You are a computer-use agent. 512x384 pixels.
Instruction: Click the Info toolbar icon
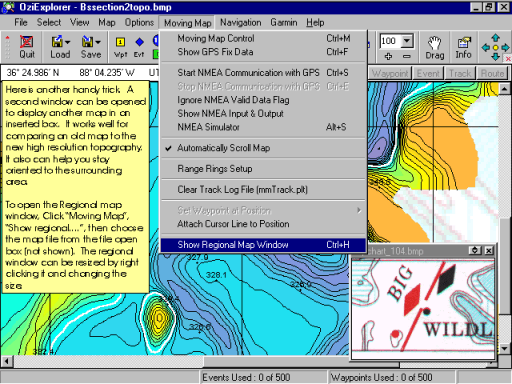click(463, 48)
